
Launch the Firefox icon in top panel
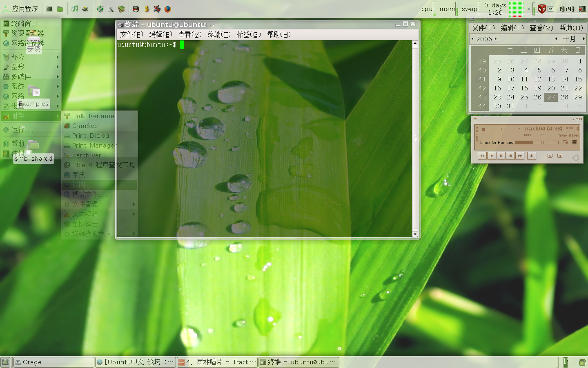(x=167, y=9)
